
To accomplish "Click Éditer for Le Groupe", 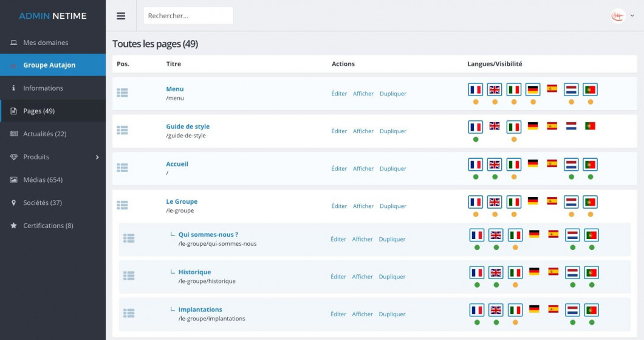I will [x=339, y=206].
